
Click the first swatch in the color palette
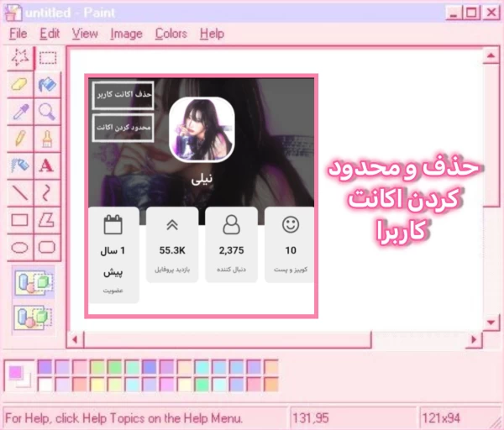coord(45,366)
